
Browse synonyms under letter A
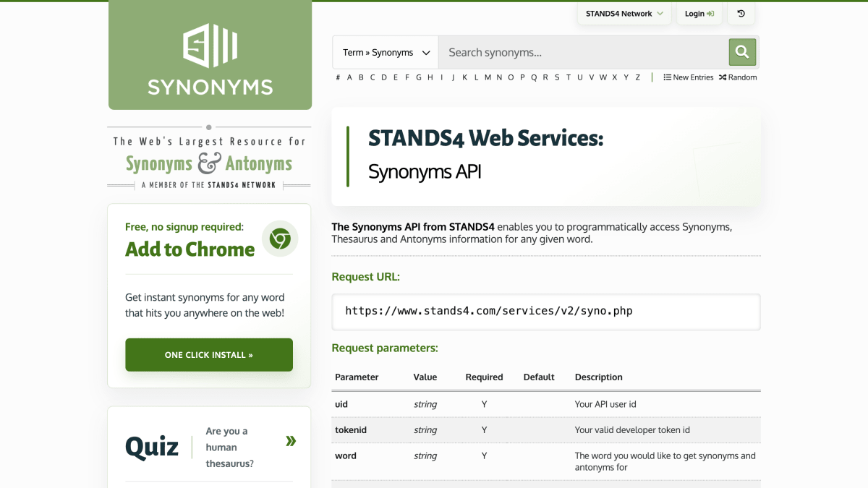point(350,77)
